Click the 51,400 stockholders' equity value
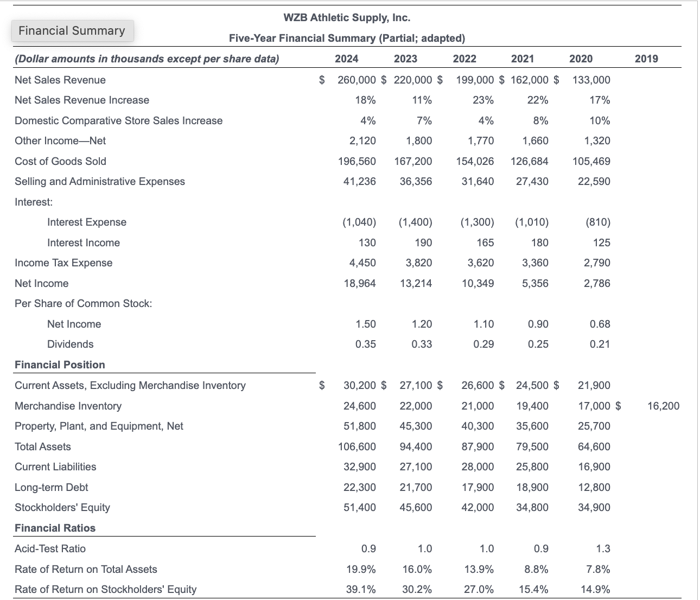Image resolution: width=700 pixels, height=600 pixels. pyautogui.click(x=360, y=507)
